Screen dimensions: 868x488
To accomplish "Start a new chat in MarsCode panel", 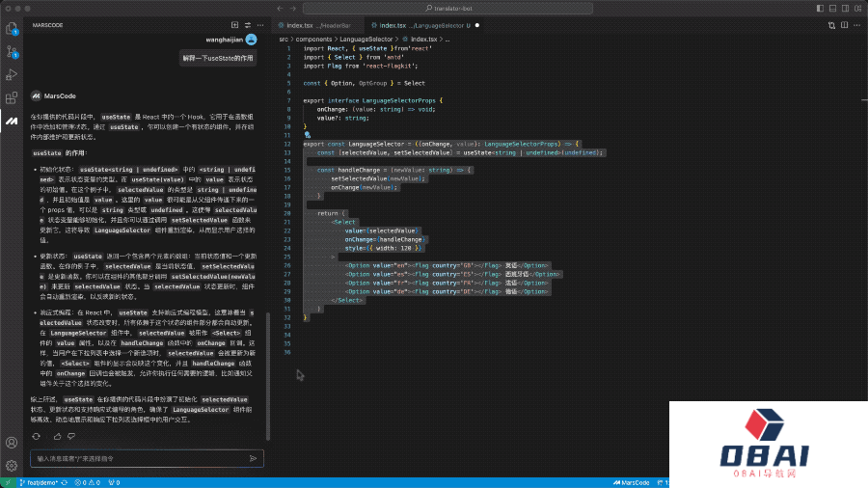I will coord(234,24).
